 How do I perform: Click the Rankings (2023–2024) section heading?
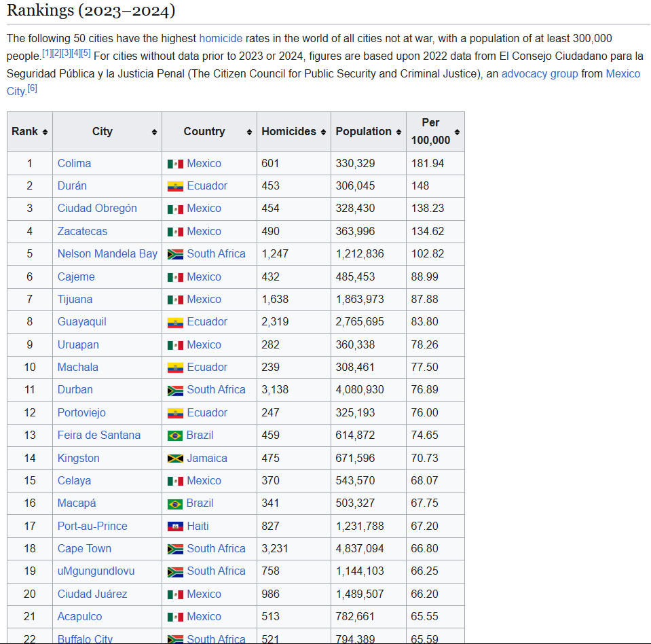pos(91,10)
